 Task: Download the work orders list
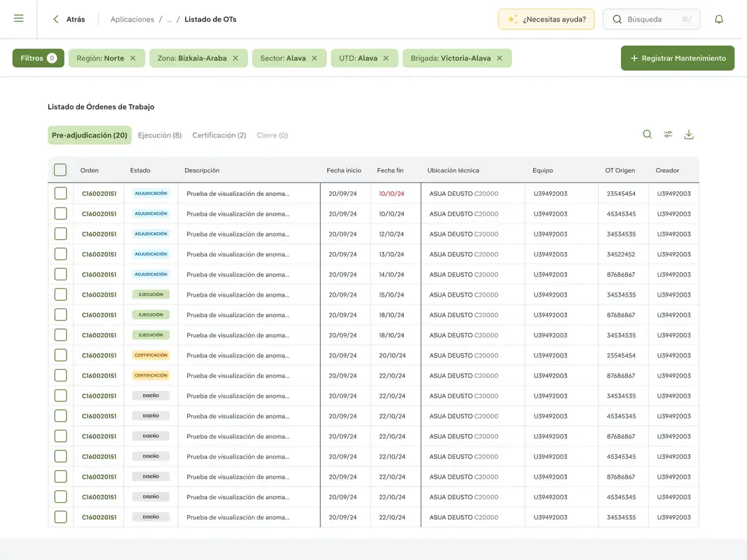(689, 134)
